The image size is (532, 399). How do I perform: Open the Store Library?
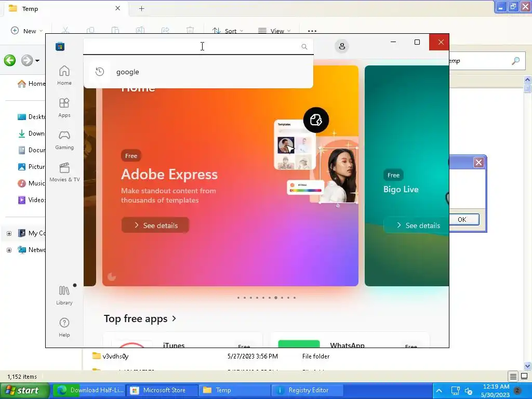(x=64, y=295)
